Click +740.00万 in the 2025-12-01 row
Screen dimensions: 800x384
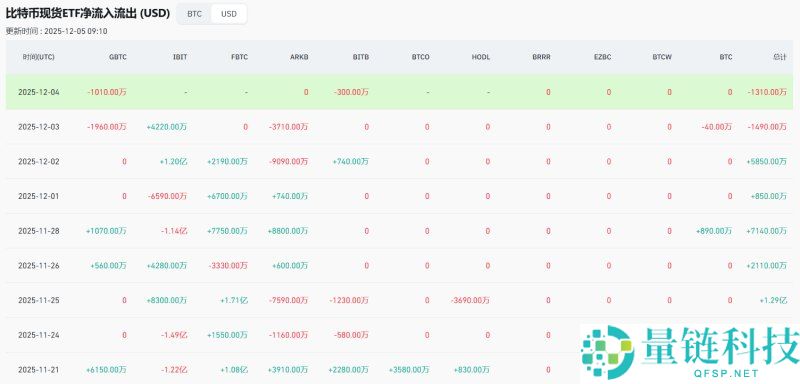point(290,196)
